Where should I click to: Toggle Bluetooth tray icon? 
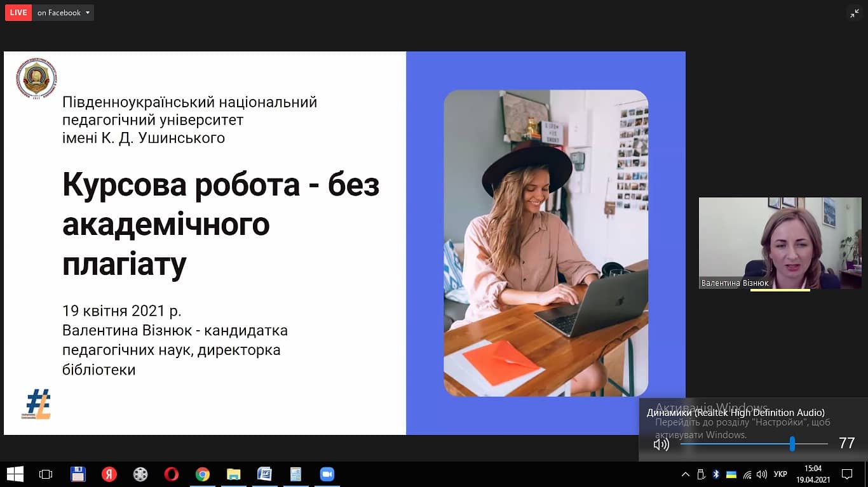[x=715, y=474]
